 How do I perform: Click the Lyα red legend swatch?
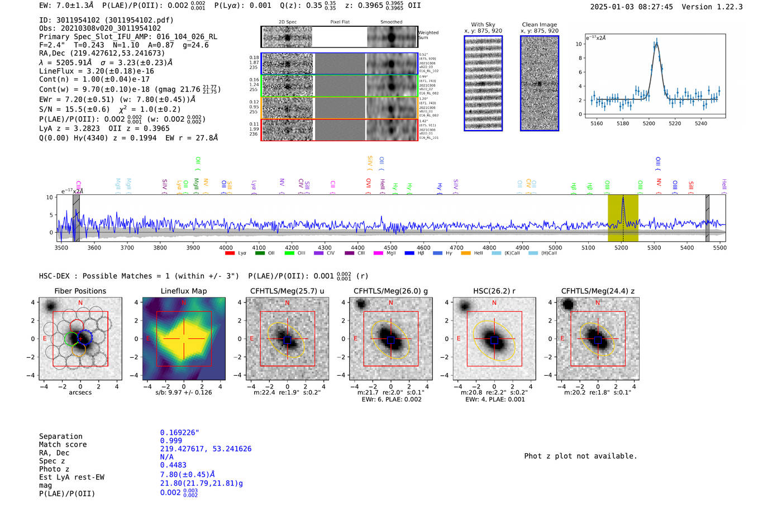click(x=230, y=253)
